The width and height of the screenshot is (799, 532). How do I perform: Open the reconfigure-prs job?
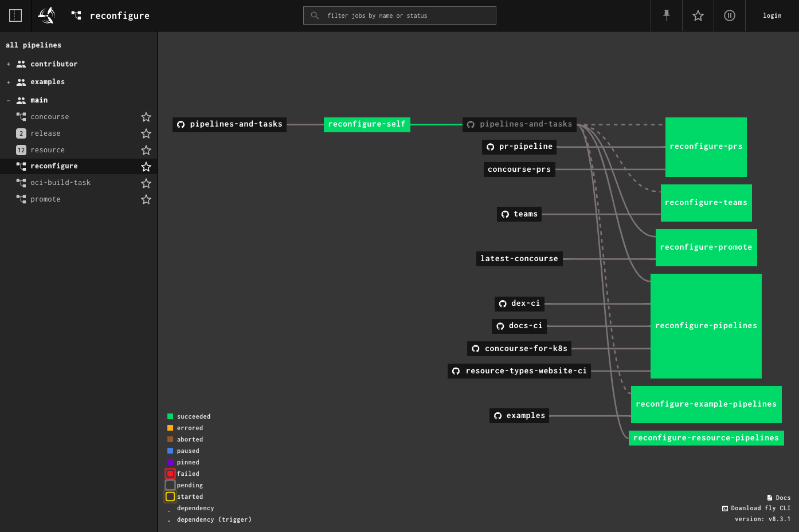(x=706, y=147)
